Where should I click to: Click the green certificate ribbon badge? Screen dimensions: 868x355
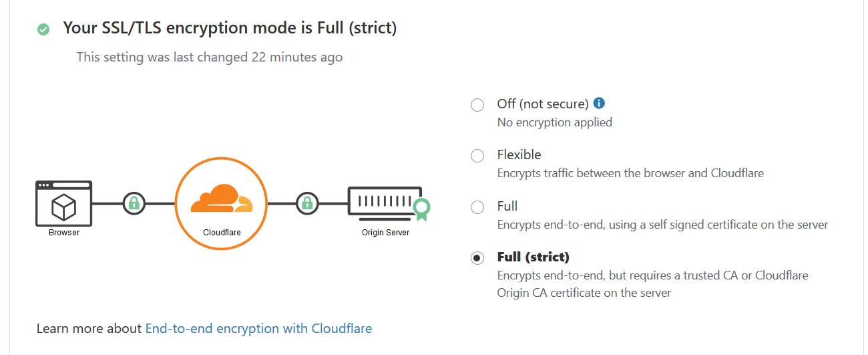click(x=421, y=210)
